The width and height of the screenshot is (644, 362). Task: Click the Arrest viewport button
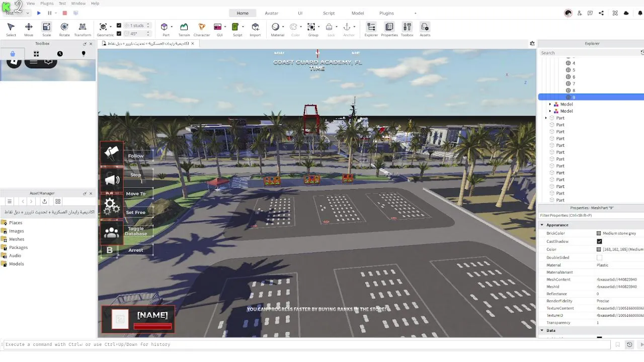coord(136,250)
